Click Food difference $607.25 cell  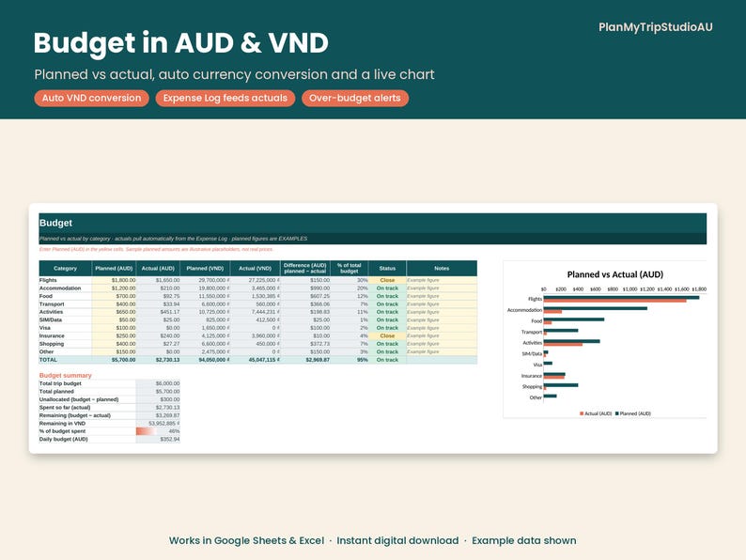[305, 296]
